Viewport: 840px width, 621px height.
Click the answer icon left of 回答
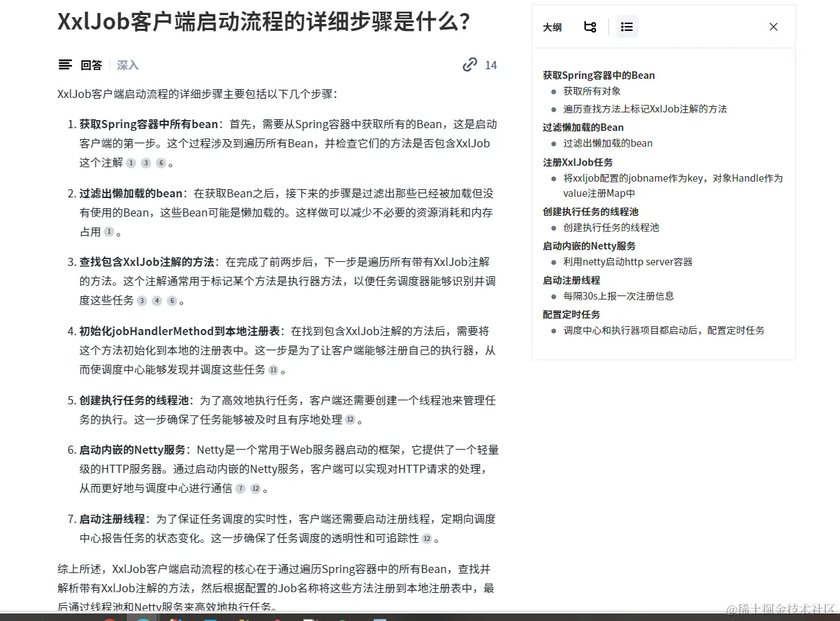pyautogui.click(x=65, y=65)
